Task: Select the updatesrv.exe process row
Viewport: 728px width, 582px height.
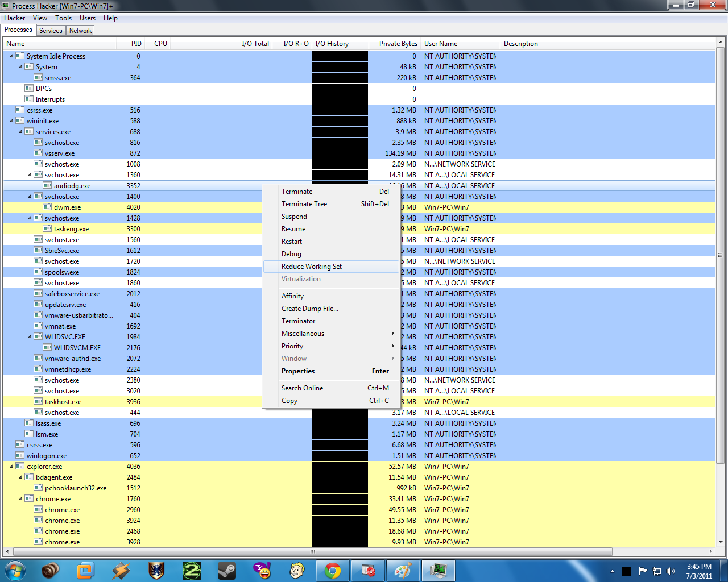Action: pos(359,305)
